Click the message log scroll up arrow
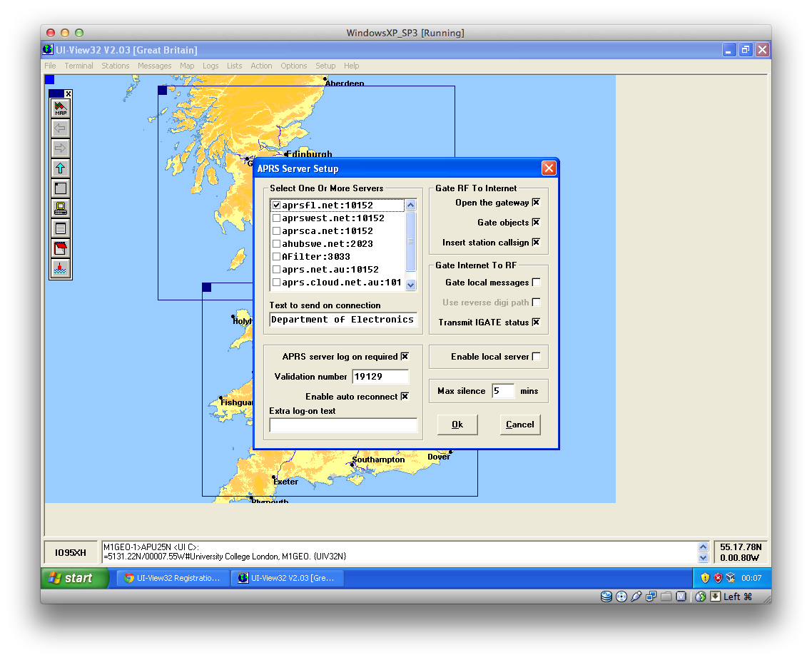 point(703,547)
